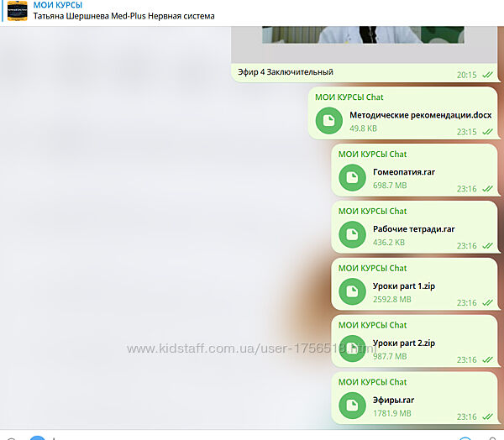The image size is (504, 440).
Task: Click the Рабочие тетради.rar file name
Action: [x=413, y=228]
